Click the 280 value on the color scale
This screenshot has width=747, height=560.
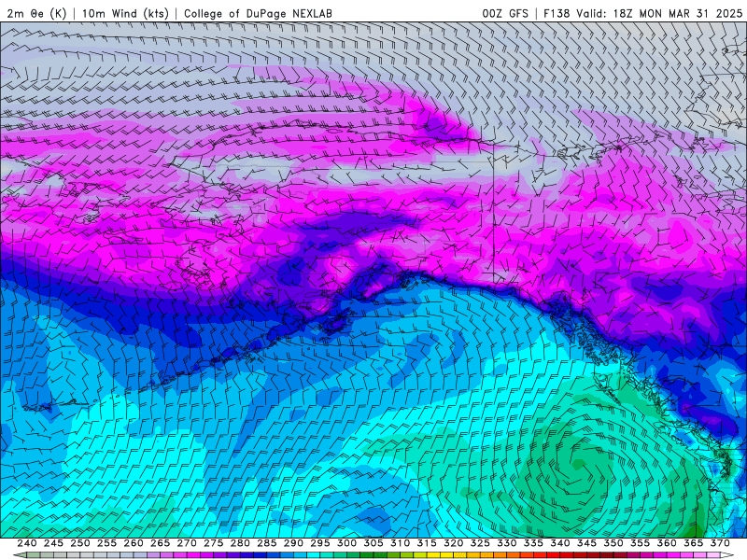240,543
